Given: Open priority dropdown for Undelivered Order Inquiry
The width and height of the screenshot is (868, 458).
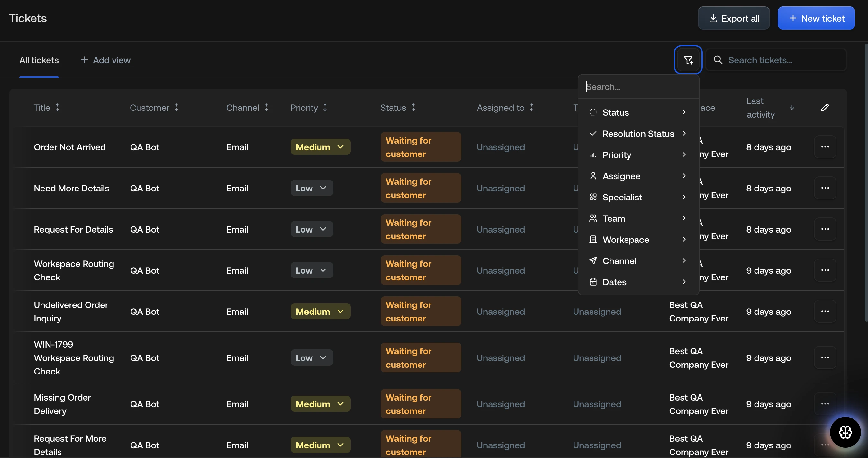Looking at the screenshot, I should [320, 311].
